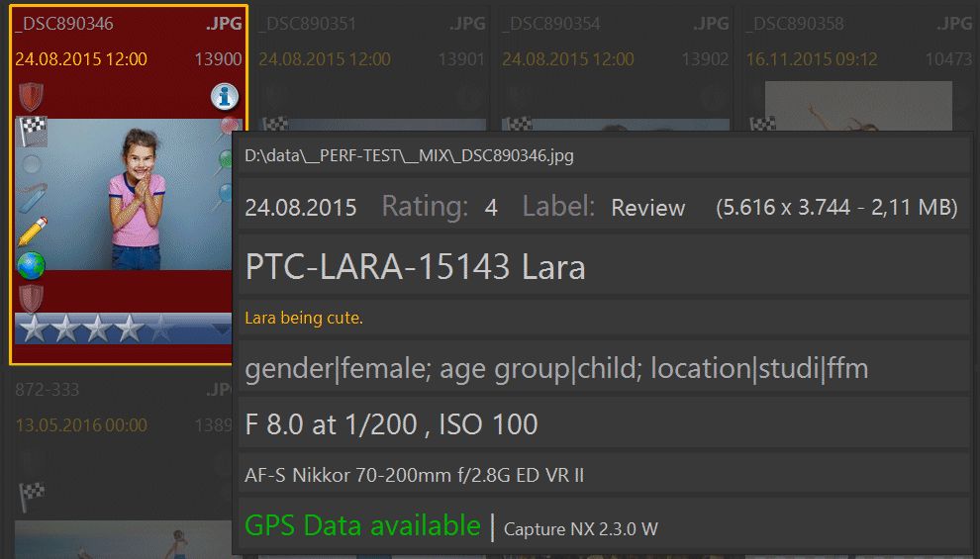The height and width of the screenshot is (559, 980).
Task: Click the _DSC890346 file name text
Action: pos(64,24)
